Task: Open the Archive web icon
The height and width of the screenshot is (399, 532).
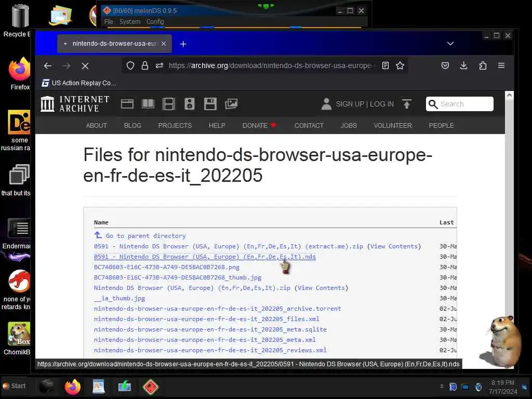Action: coord(127,104)
